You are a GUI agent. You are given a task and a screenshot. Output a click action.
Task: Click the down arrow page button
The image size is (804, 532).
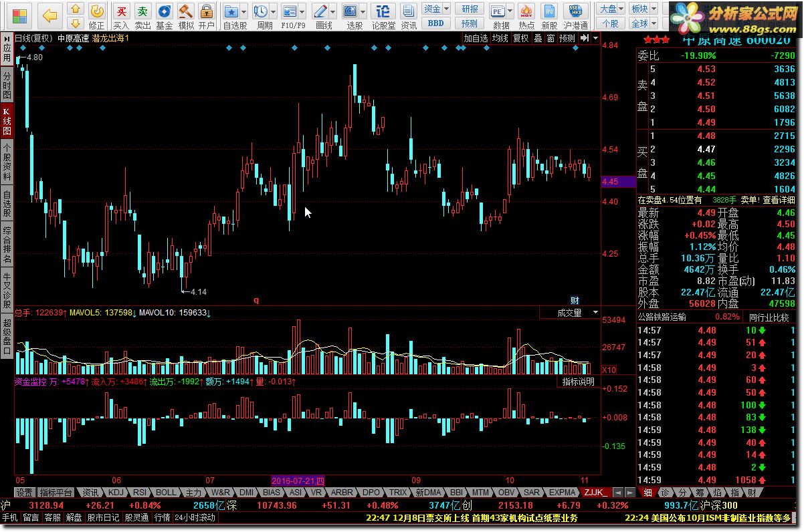pyautogui.click(x=76, y=25)
